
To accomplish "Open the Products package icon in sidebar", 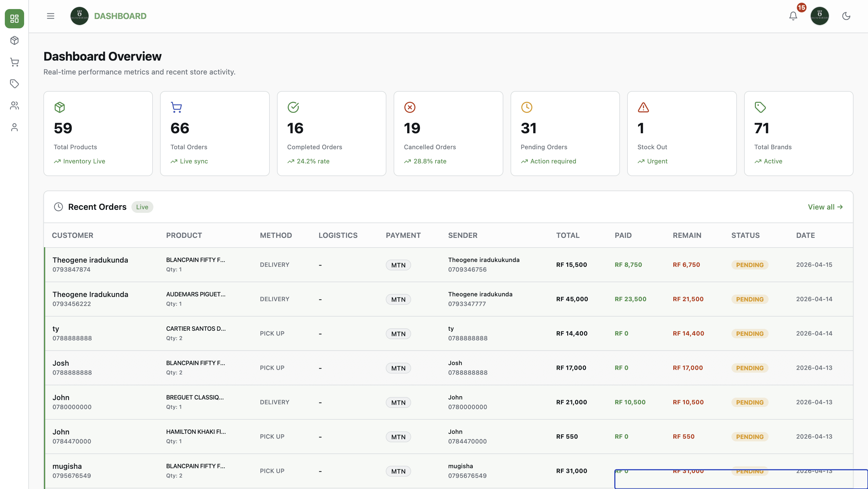I will [x=14, y=40].
